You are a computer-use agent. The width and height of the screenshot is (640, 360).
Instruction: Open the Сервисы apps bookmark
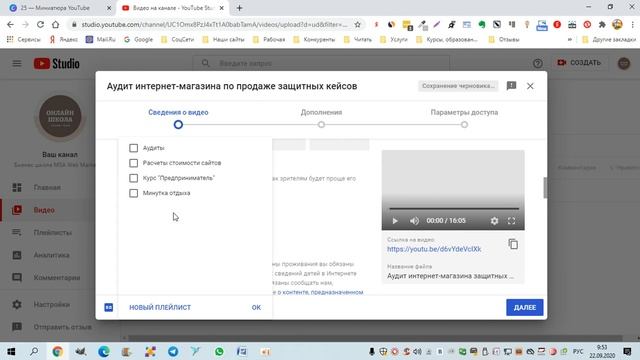pos(24,40)
